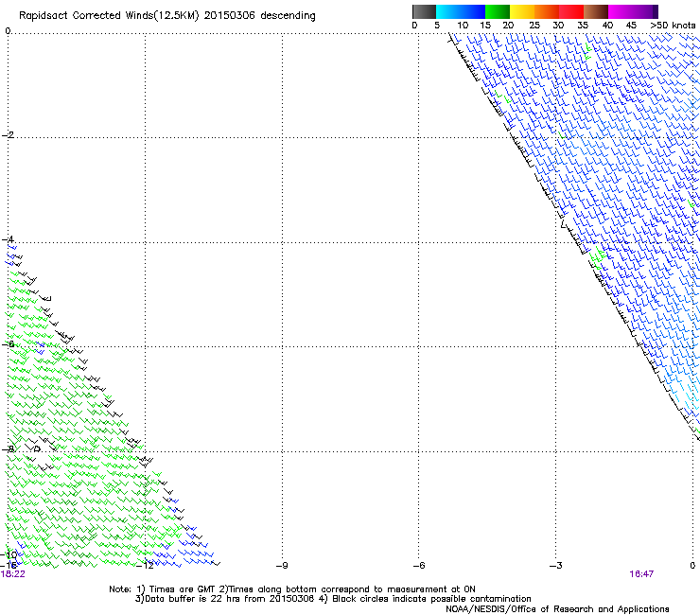Click the word 'descending' in the title

(x=288, y=16)
